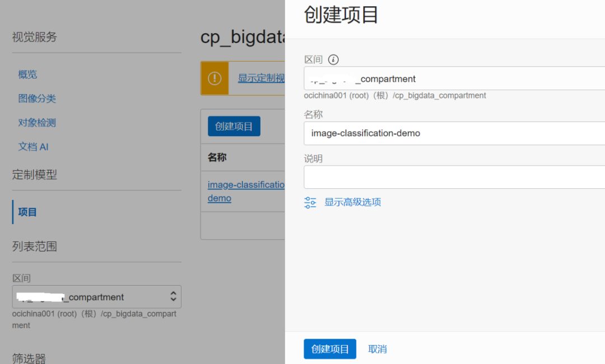Open the 显示定制视 banner link
Image resolution: width=605 pixels, height=364 pixels.
coord(261,78)
